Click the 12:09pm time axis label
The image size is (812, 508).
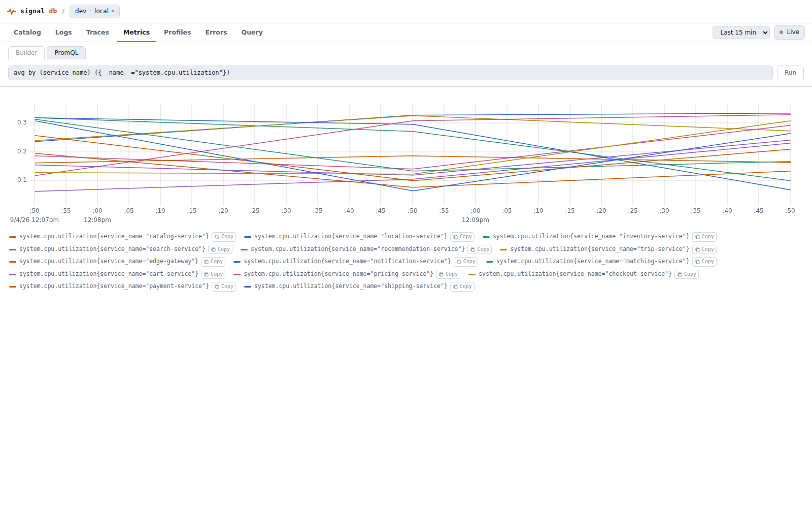point(476,220)
